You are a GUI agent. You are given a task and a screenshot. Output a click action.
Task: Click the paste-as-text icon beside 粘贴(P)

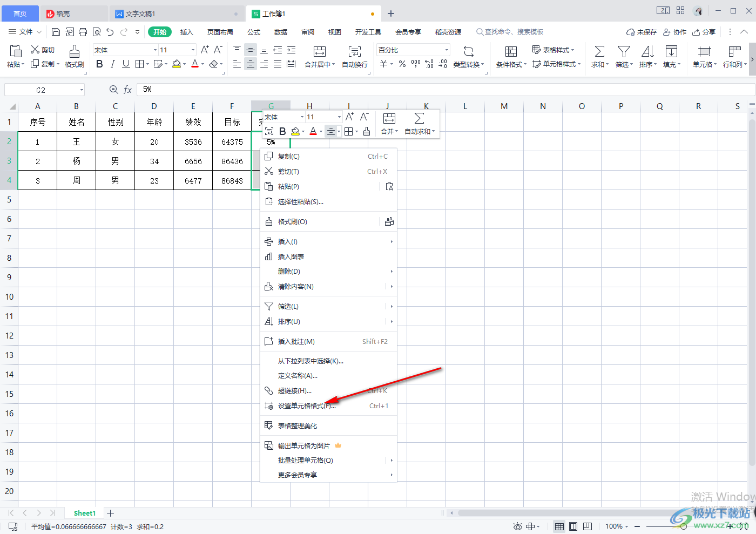click(389, 187)
